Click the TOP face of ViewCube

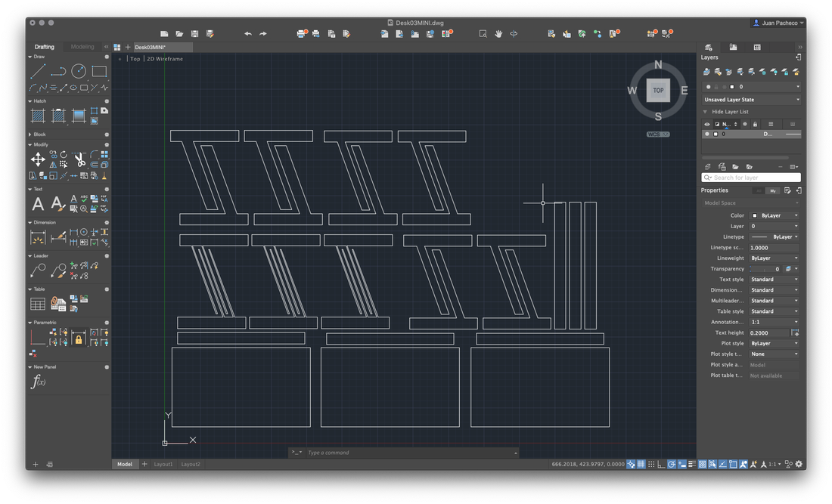pos(658,90)
